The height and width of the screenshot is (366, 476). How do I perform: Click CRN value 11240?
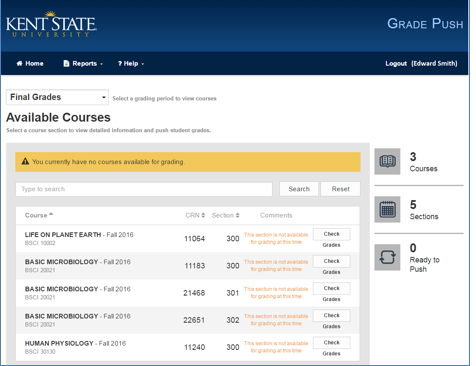195,347
